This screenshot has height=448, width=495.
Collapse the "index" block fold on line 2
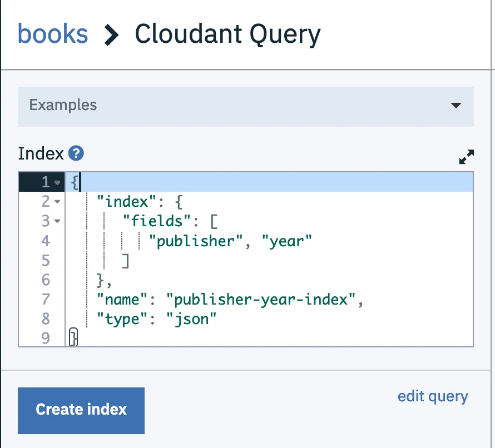coord(57,202)
